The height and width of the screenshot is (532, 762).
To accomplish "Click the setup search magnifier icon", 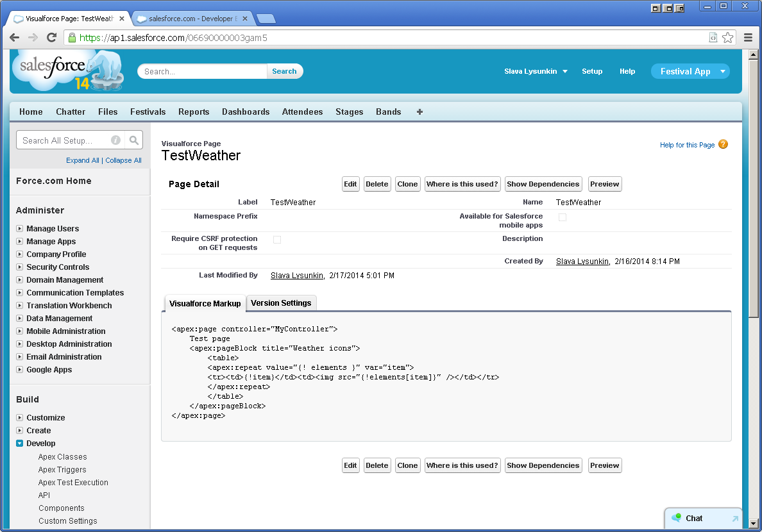I will pos(133,140).
